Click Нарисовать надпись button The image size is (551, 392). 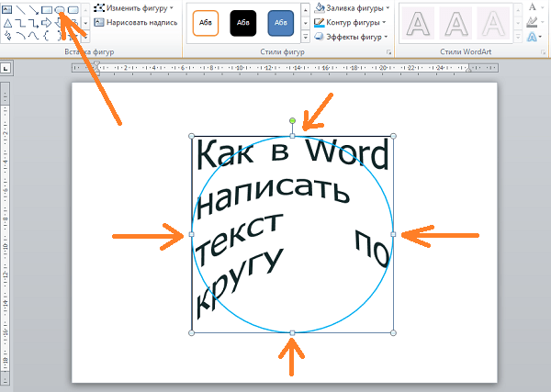pos(136,22)
